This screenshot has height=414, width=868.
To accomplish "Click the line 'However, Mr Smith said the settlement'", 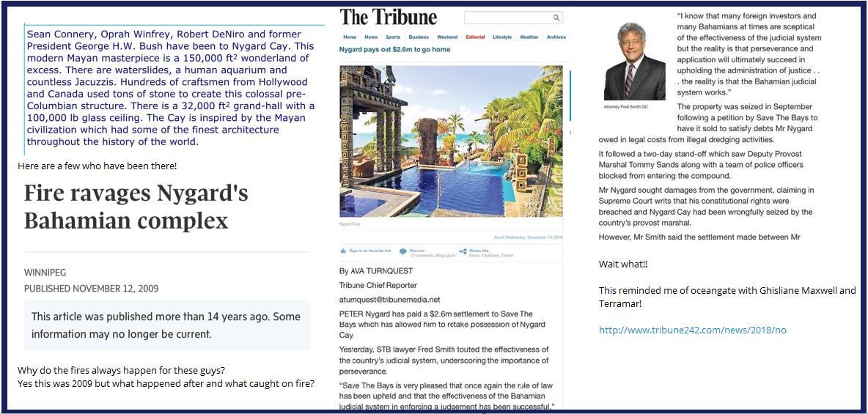I will click(699, 237).
